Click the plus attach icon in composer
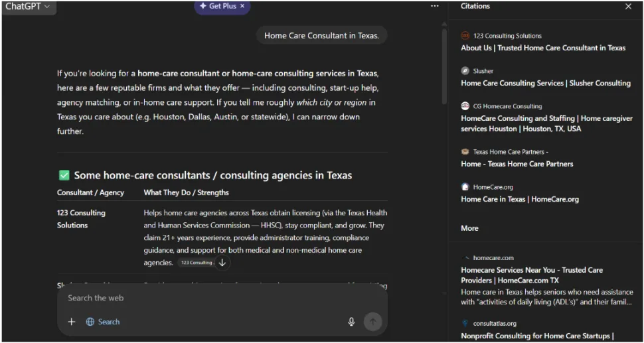The image size is (644, 343). tap(72, 322)
